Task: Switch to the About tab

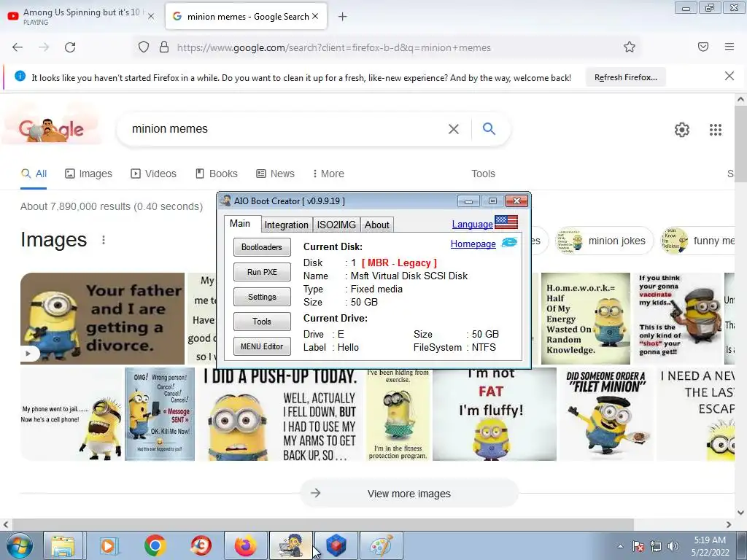Action: 377,225
